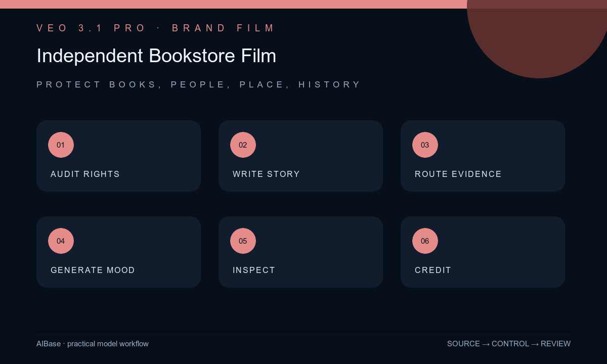The image size is (607, 364).
Task: Click the Source → Control → Review text
Action: pyautogui.click(x=509, y=344)
